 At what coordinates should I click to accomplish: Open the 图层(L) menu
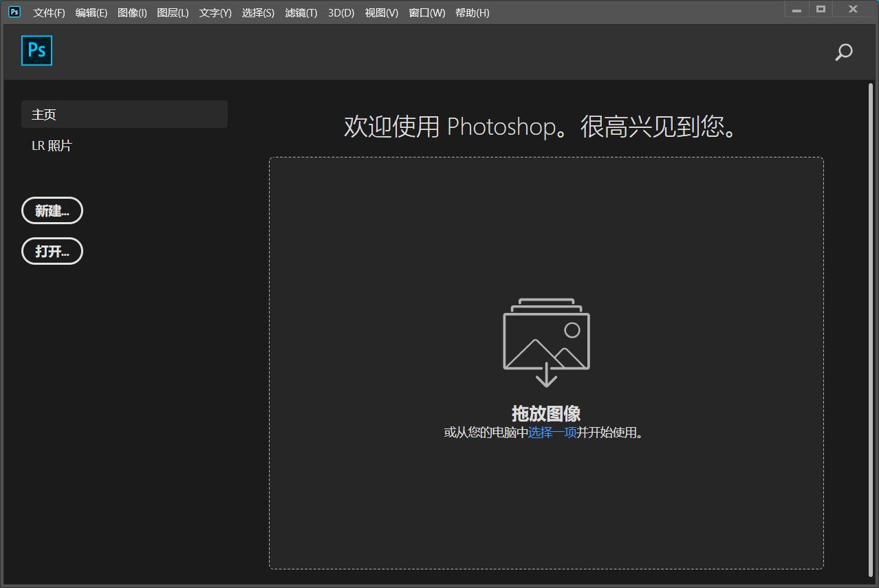[x=173, y=13]
